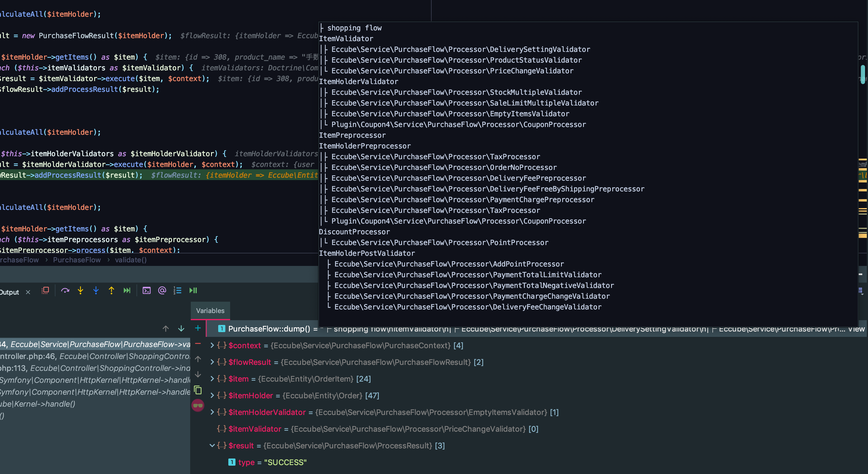Select the previous stack frame arrow

(x=165, y=329)
